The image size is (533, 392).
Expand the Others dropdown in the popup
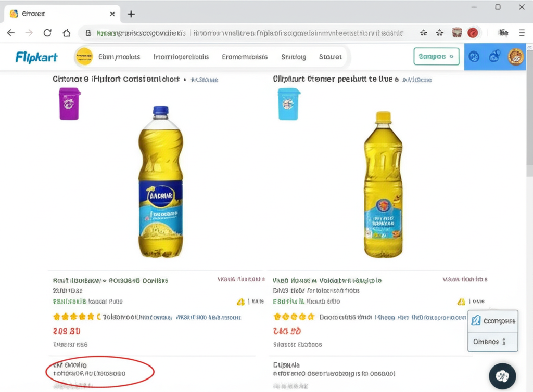coord(492,342)
